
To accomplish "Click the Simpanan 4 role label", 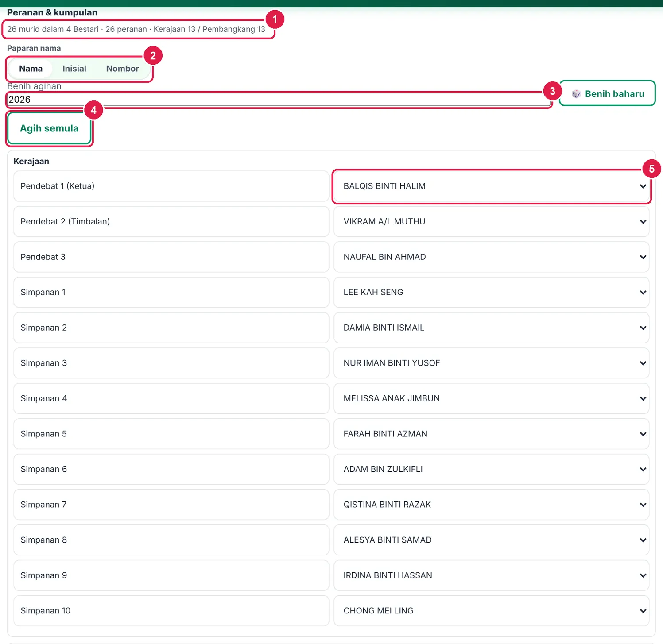I will [171, 399].
